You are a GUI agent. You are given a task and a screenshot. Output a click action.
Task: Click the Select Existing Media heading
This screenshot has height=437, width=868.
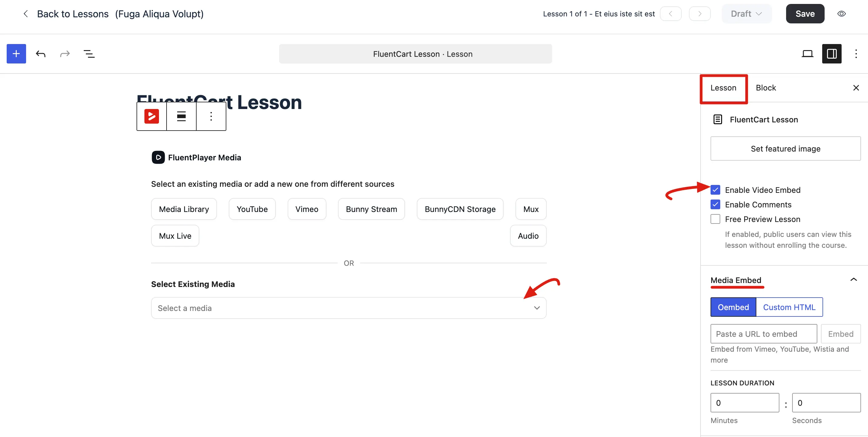193,284
